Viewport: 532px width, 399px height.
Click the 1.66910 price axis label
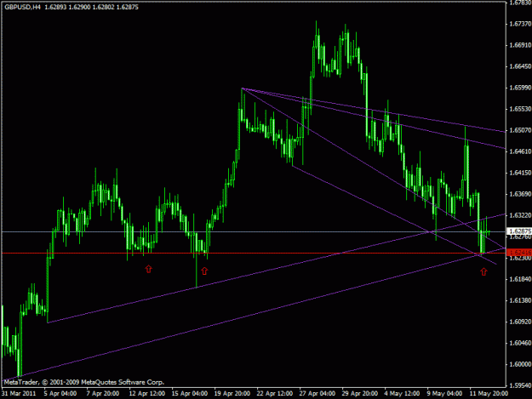tap(520, 45)
